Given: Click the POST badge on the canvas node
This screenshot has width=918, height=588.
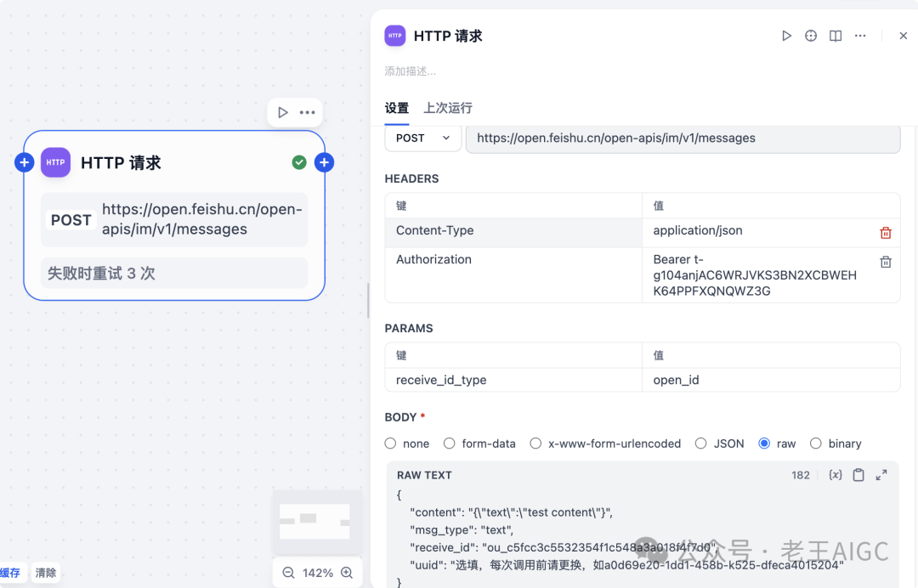Looking at the screenshot, I should pyautogui.click(x=71, y=220).
